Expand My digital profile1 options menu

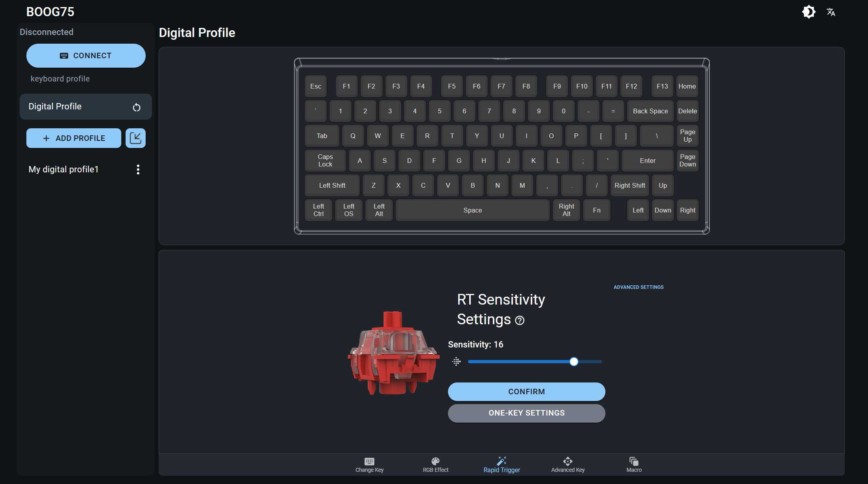point(138,169)
